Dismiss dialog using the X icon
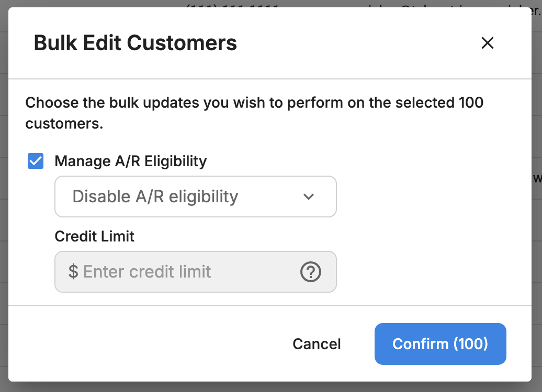Screen dimensions: 542x392 [488, 43]
